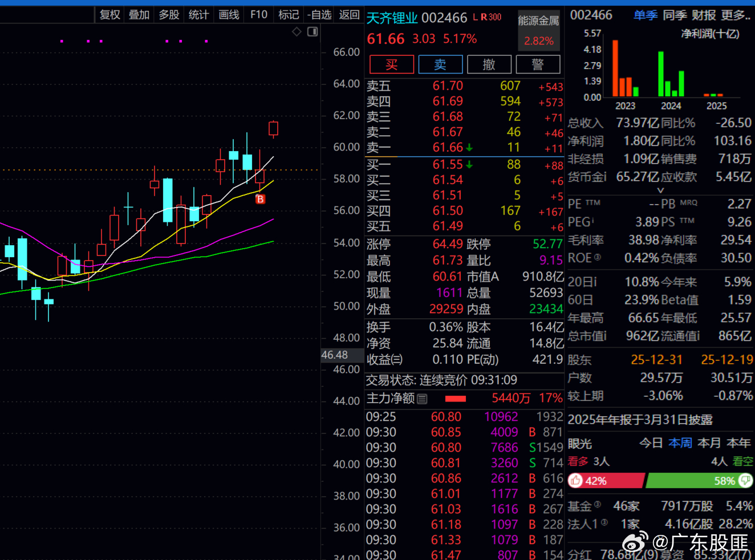Switch to the 同季 tab
Viewport: 755px width, 560px height.
[675, 15]
